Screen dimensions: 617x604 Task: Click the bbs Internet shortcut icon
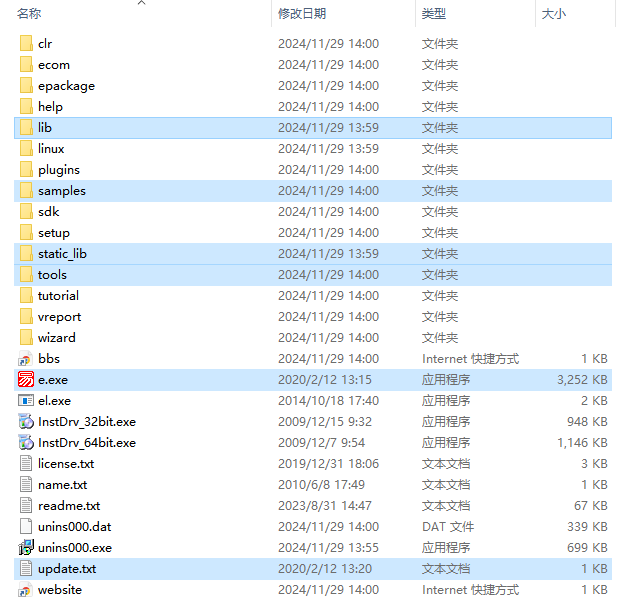[x=26, y=359]
